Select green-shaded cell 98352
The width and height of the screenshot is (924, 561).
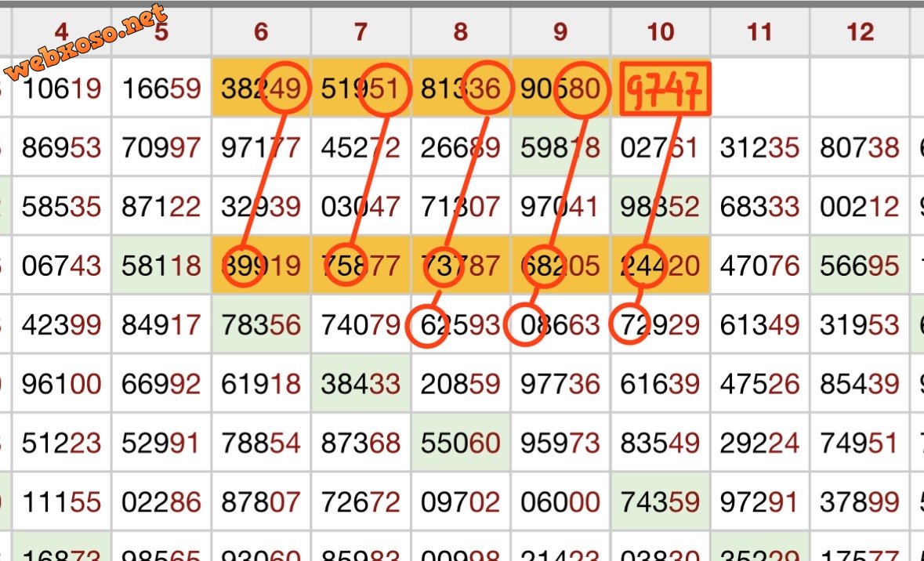pyautogui.click(x=660, y=207)
